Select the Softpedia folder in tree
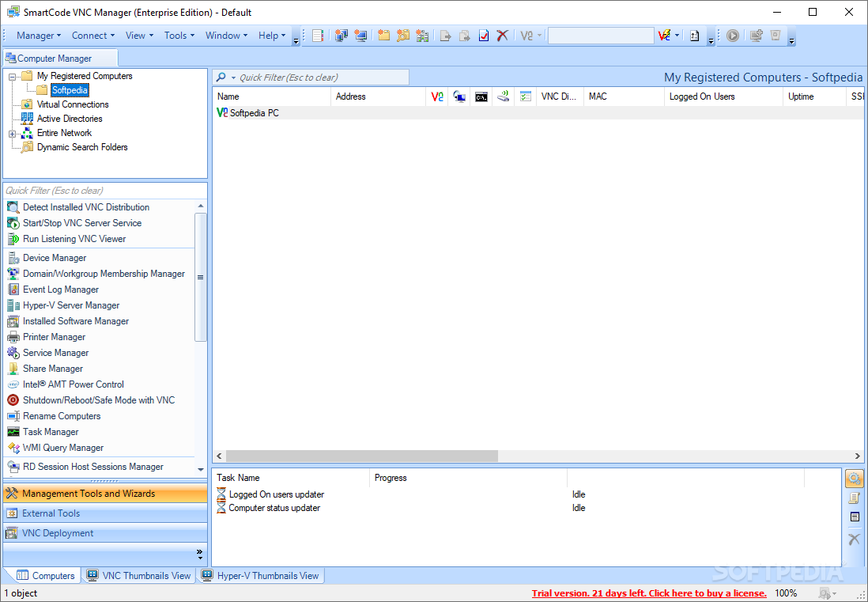Screen dimensions: 868x602 pyautogui.click(x=70, y=90)
